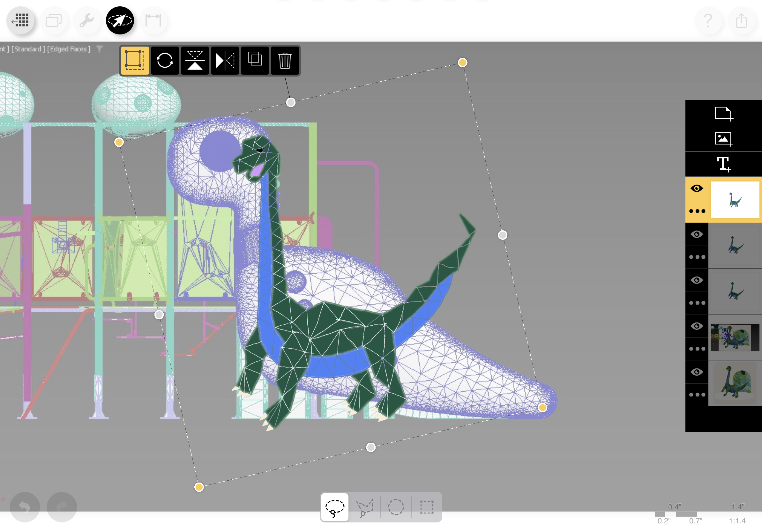Image resolution: width=762 pixels, height=532 pixels.
Task: Delete selection with the trash icon
Action: [x=285, y=60]
